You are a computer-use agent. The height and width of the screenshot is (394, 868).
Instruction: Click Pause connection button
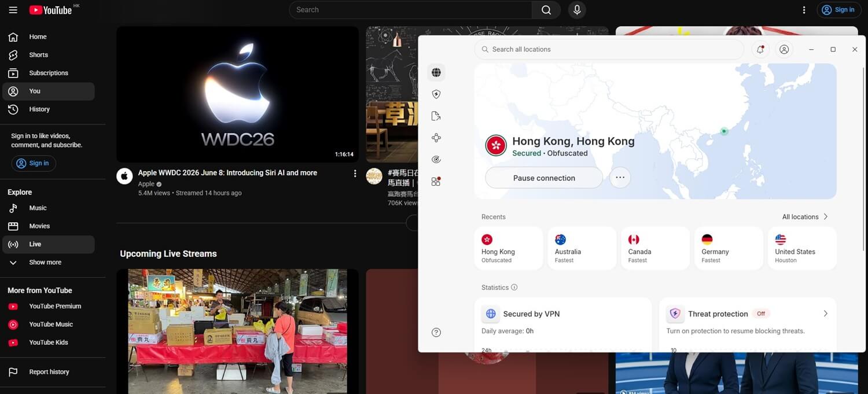tap(544, 178)
